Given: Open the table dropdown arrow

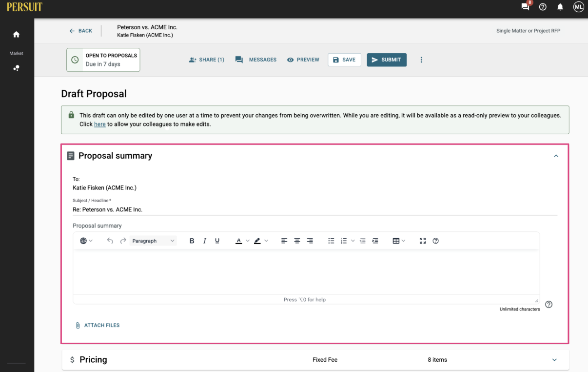Looking at the screenshot, I should coord(403,241).
